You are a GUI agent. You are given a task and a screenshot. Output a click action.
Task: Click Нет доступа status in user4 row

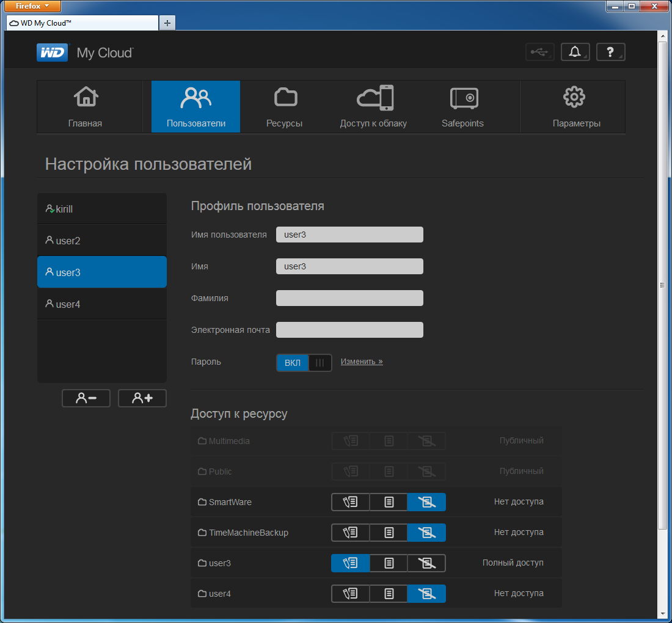tap(519, 593)
